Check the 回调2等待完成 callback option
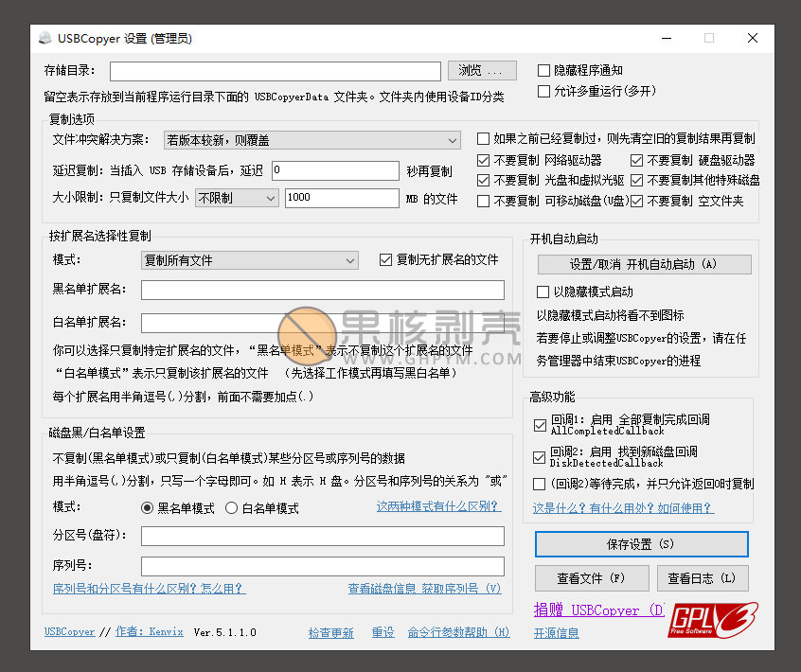The height and width of the screenshot is (672, 801). (538, 485)
